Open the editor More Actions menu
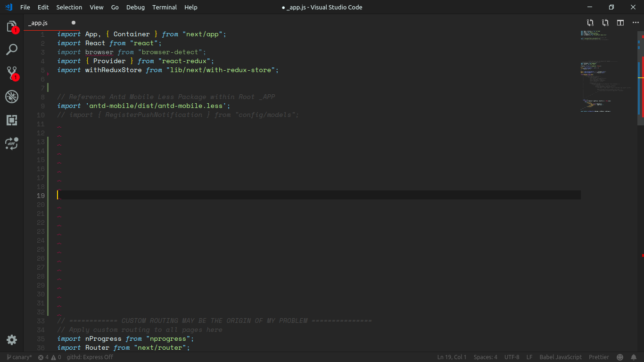This screenshot has width=644, height=362. tap(635, 22)
